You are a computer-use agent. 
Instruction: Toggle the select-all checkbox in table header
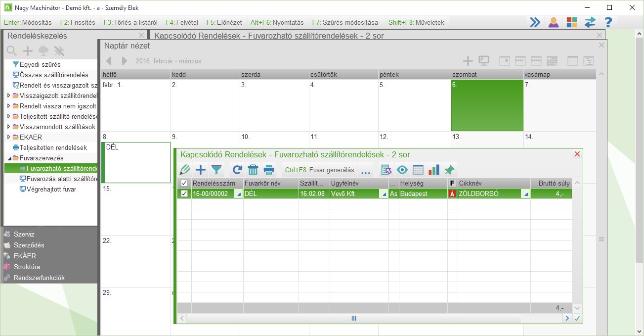point(184,184)
